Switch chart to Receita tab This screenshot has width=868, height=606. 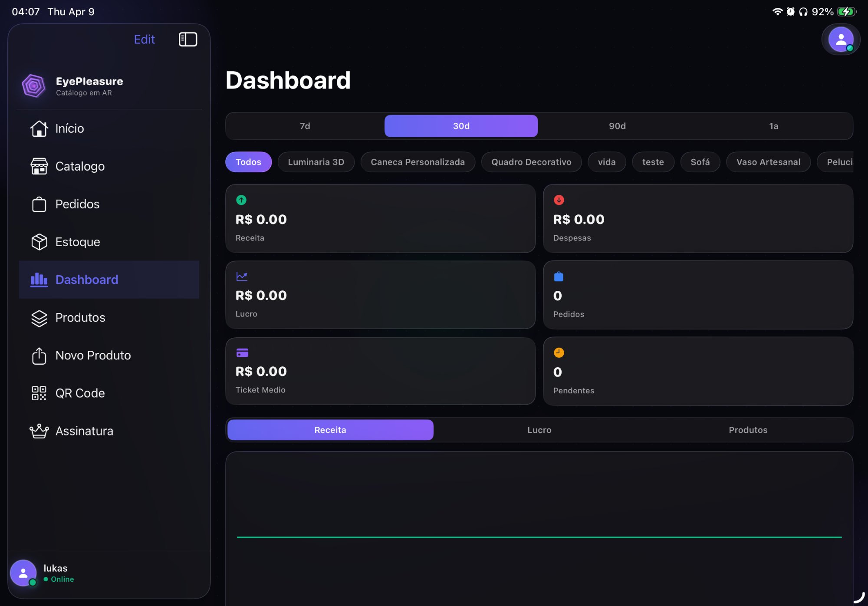330,430
